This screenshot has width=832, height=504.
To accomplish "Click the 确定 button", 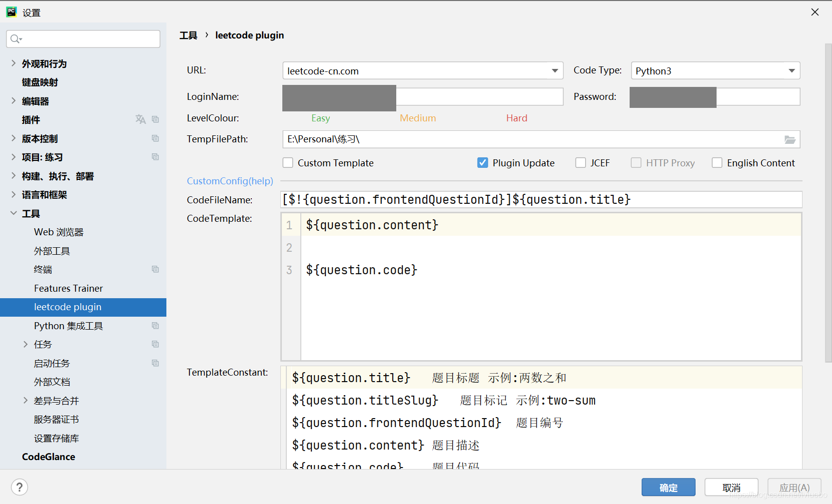I will point(669,487).
